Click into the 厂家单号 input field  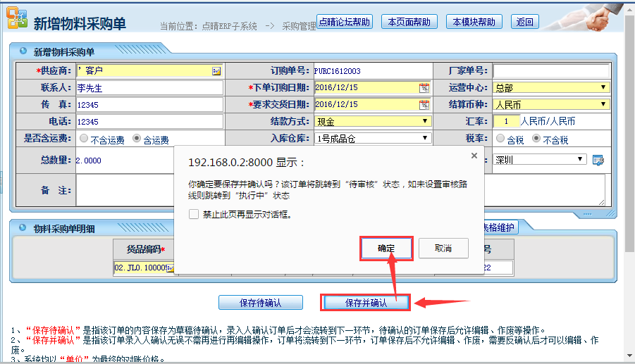(x=550, y=71)
